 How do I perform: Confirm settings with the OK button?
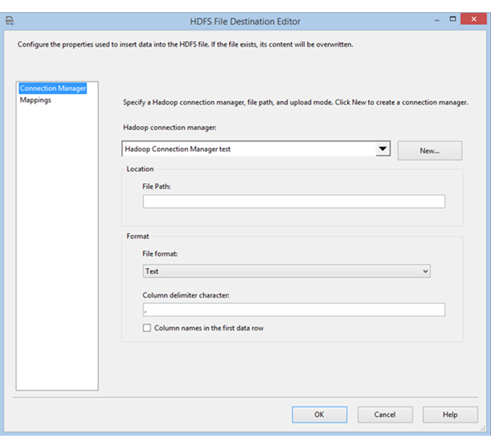coord(319,414)
